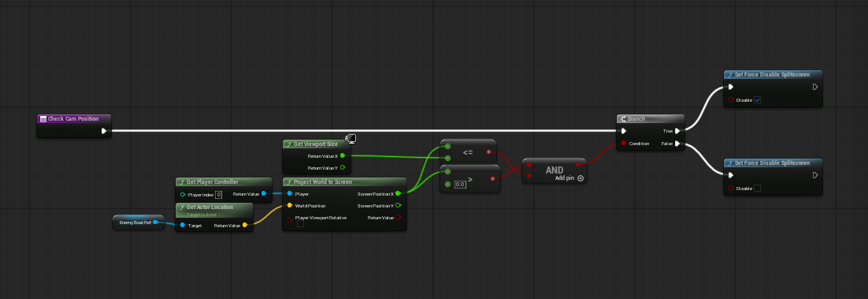Click the World Position input pin
868x299 pixels.
(290, 205)
